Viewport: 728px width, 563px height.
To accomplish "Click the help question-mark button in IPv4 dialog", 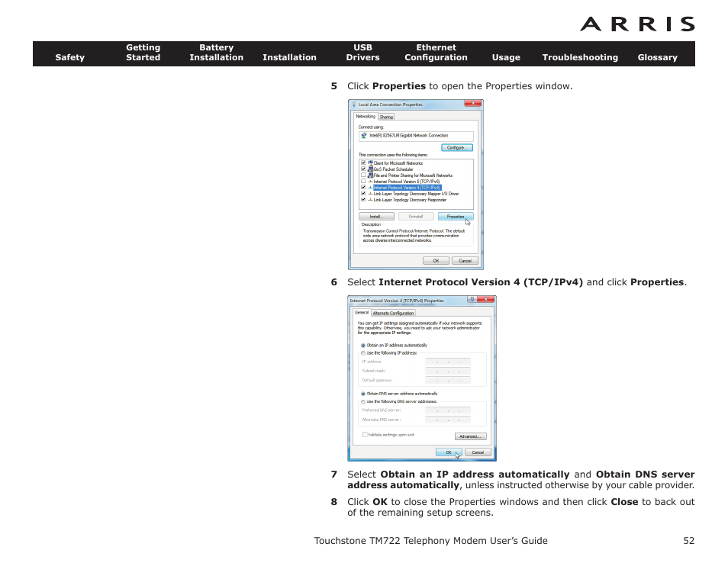I will (x=472, y=299).
